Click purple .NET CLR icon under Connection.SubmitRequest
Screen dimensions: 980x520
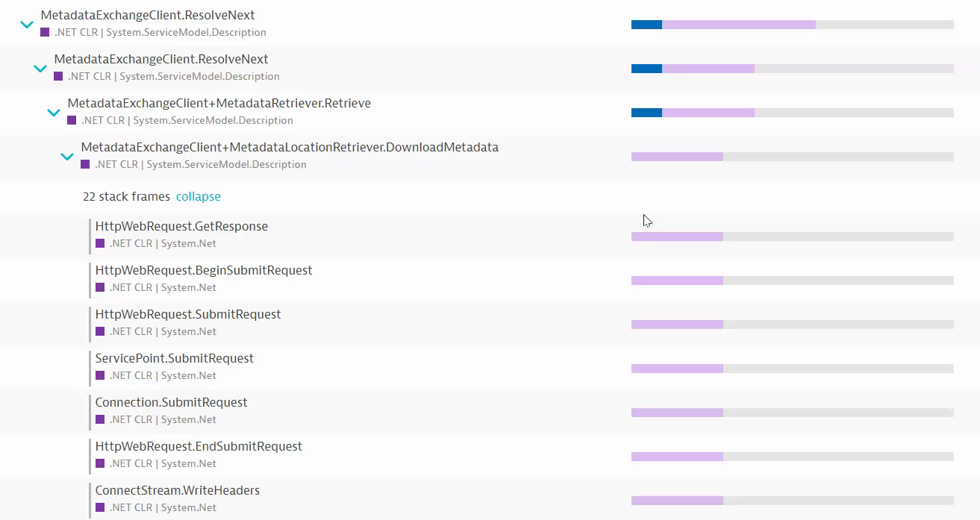(100, 419)
